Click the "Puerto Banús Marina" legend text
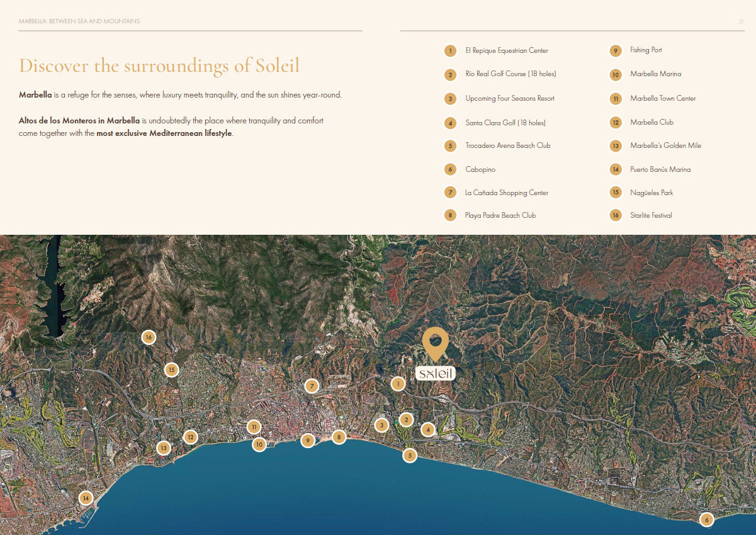Image resolution: width=756 pixels, height=535 pixels. point(660,170)
